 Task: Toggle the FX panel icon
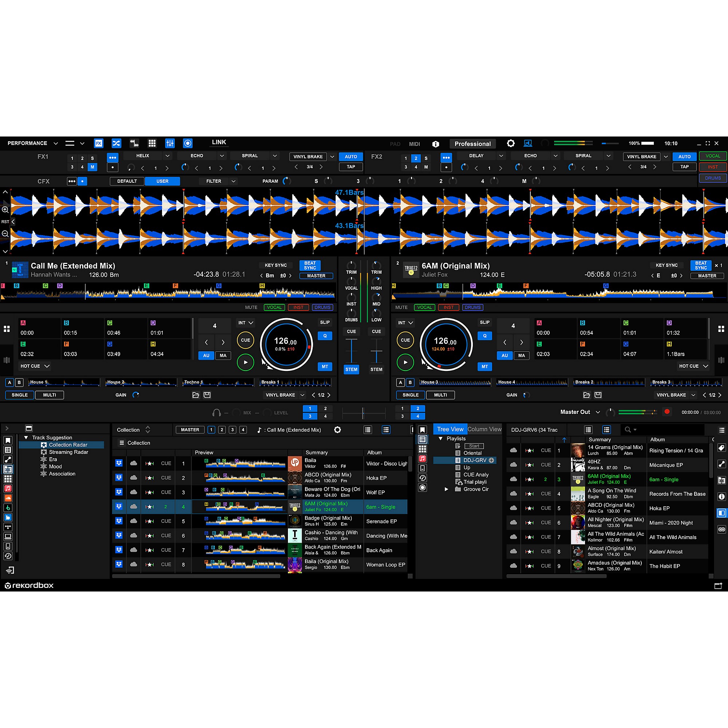[98, 143]
